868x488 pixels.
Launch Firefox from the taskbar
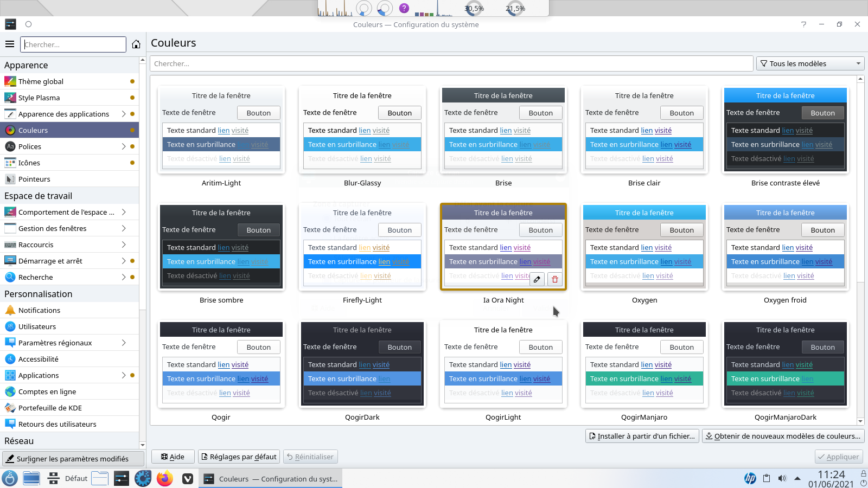point(165,478)
